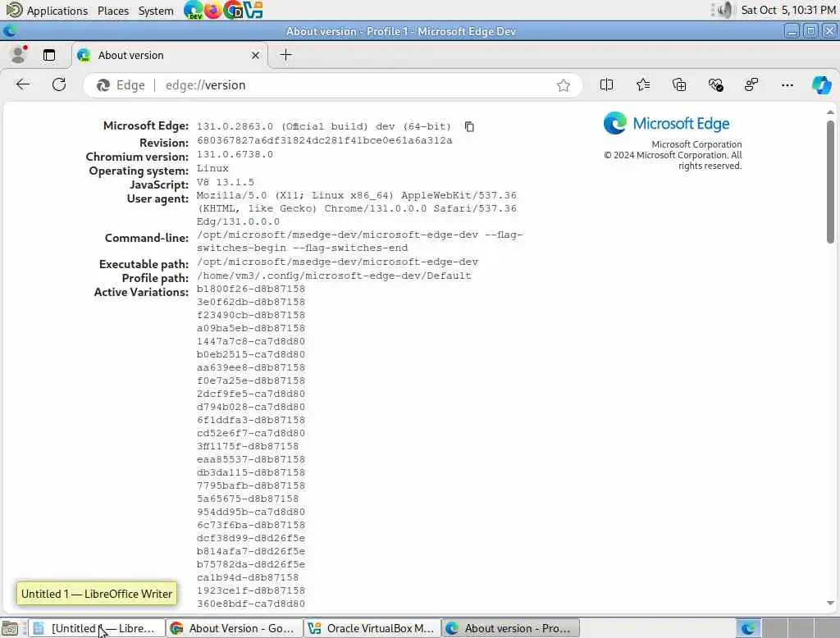840x638 pixels.
Task: Open the Favorites list icon
Action: (x=643, y=84)
